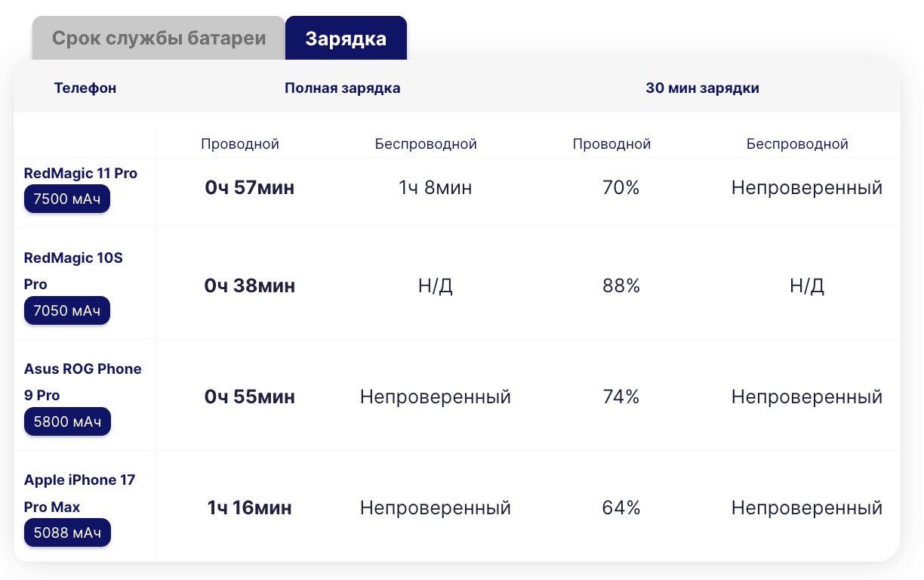The image size is (924, 580).
Task: Select the 5800 мАч capacity badge
Action: (67, 422)
